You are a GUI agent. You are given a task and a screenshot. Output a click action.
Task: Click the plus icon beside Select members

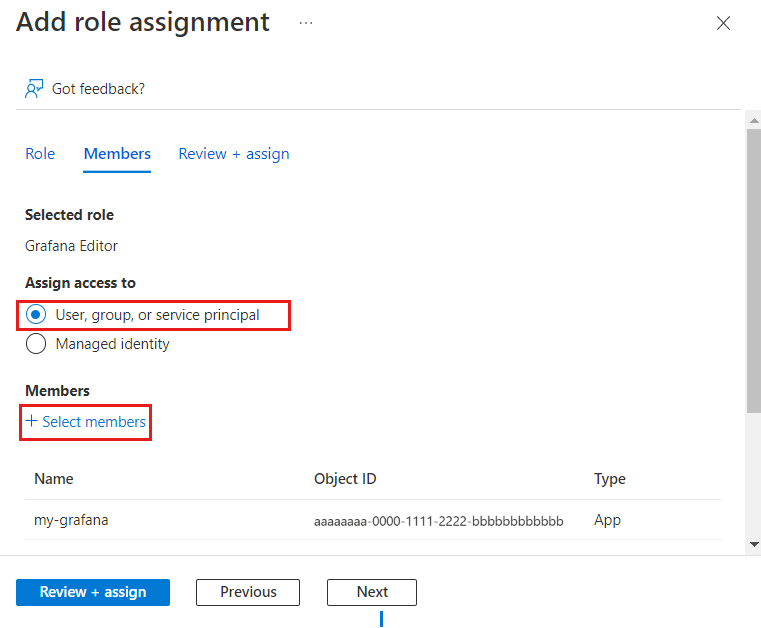[x=32, y=421]
